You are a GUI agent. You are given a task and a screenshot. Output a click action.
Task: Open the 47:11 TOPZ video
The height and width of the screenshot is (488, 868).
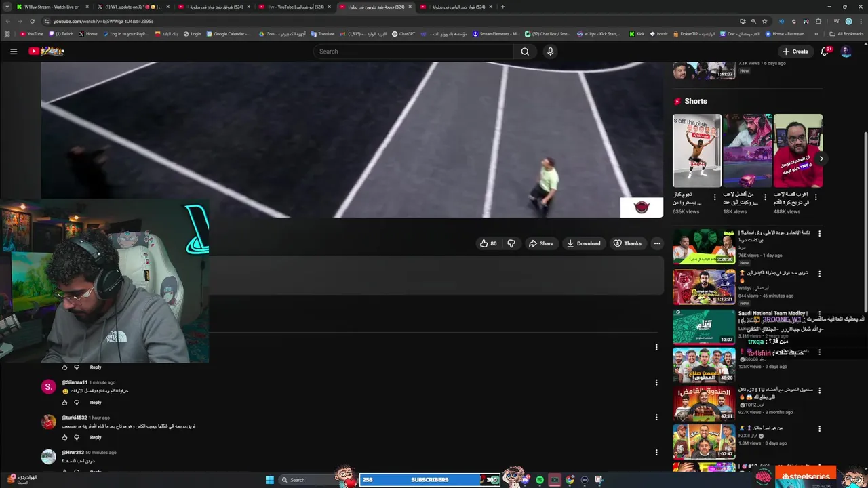tap(704, 404)
